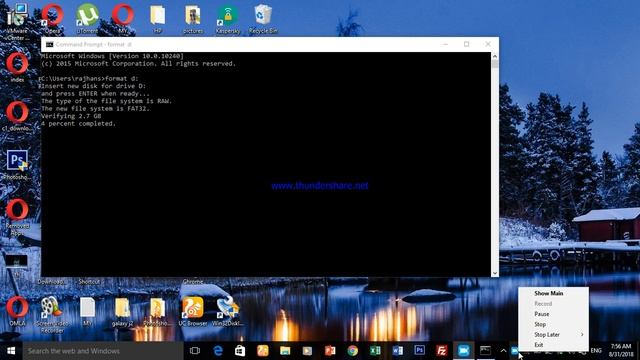This screenshot has height=360, width=640.
Task: Select Exit in the recorder context menu
Action: click(x=539, y=344)
